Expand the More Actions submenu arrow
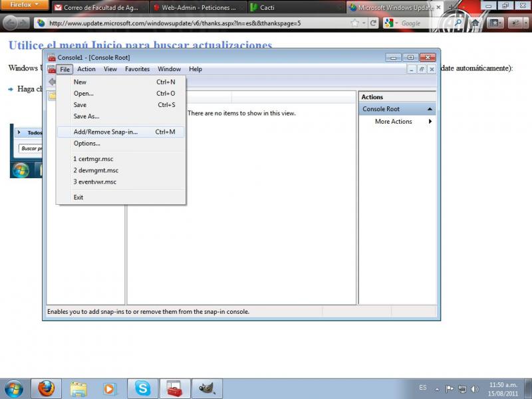The image size is (532, 399). (430, 122)
